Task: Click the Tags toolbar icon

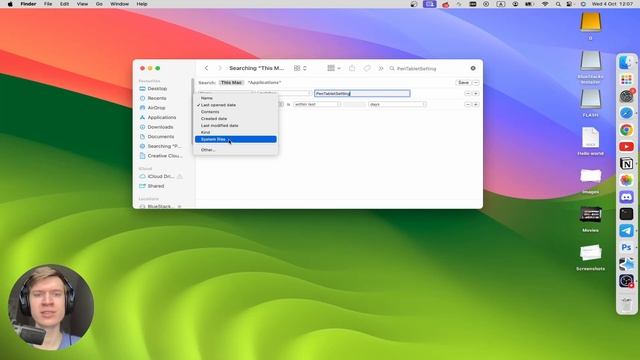Action: (x=367, y=68)
